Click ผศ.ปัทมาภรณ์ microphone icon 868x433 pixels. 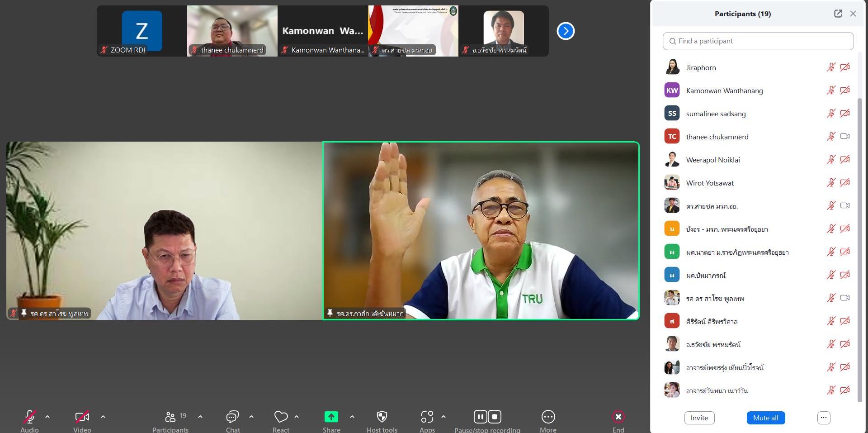831,275
